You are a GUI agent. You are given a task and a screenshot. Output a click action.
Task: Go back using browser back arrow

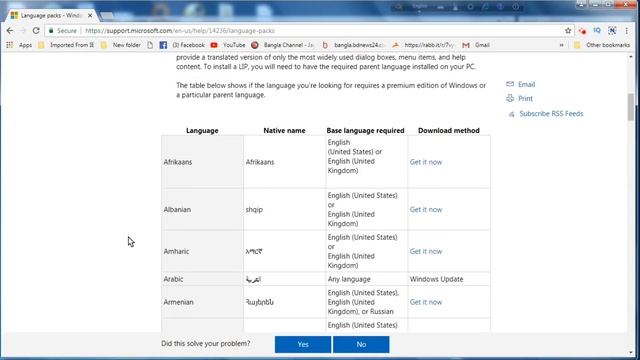pos(10,31)
